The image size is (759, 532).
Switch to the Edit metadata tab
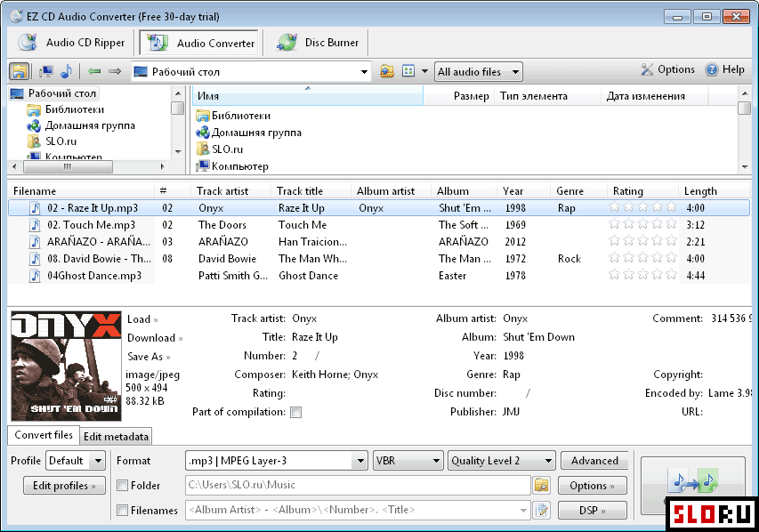click(116, 436)
